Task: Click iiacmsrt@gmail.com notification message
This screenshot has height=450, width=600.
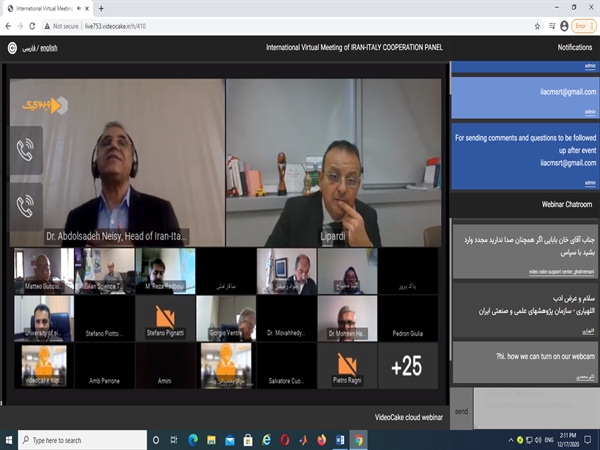Action: tap(525, 98)
